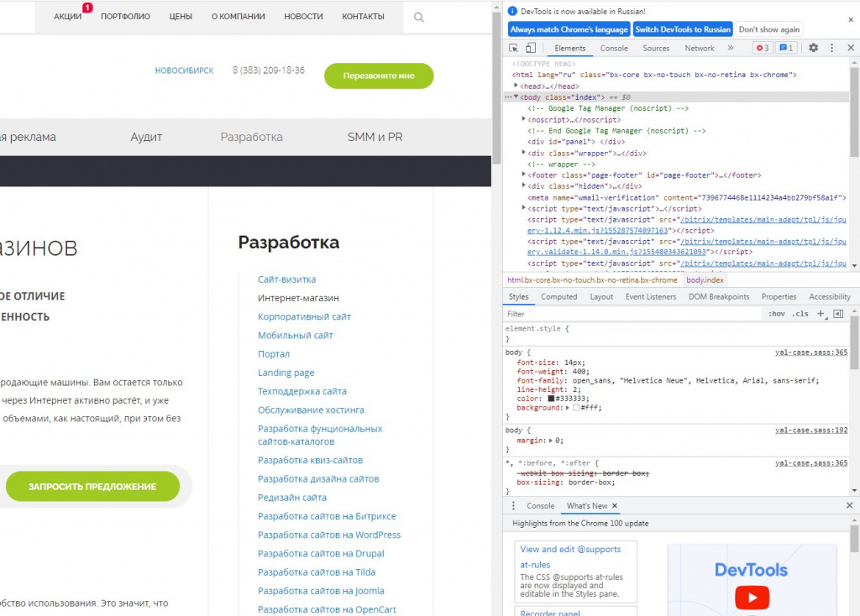Viewport: 860px width, 616px height.
Task: Switch to the drawer Console tab
Action: (x=540, y=505)
